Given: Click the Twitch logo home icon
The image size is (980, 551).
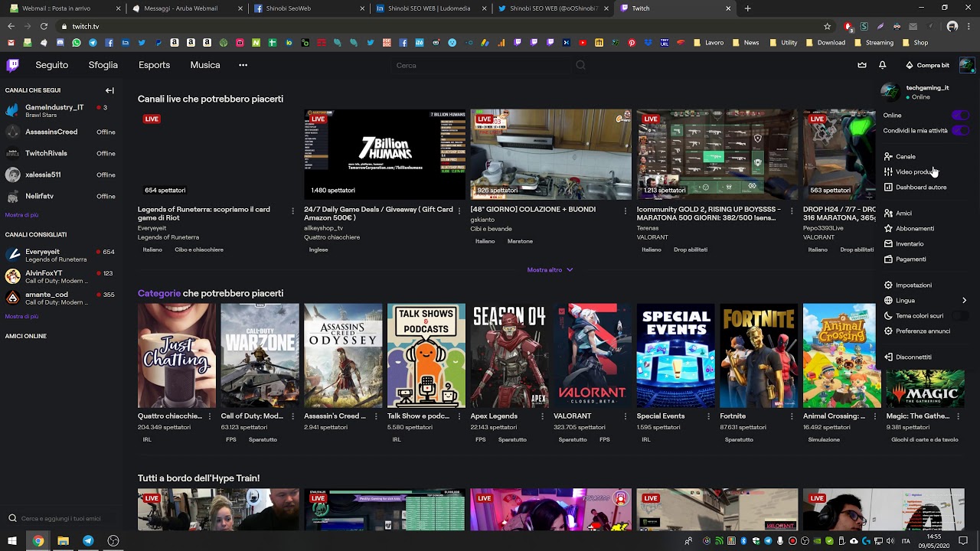Looking at the screenshot, I should pos(12,65).
